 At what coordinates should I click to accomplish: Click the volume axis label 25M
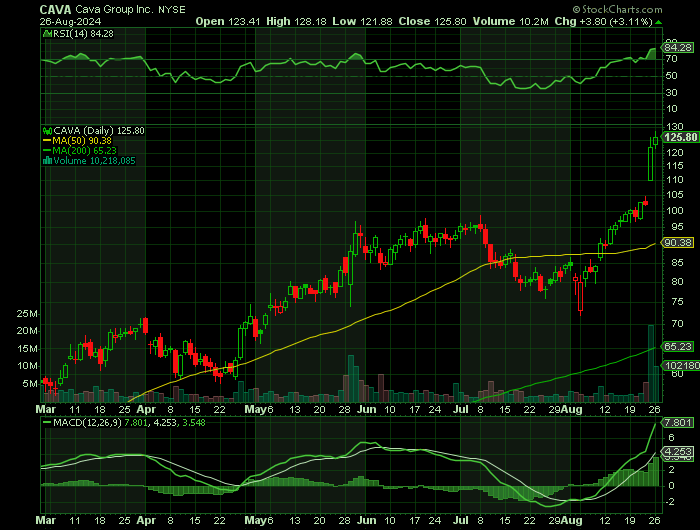[27, 314]
